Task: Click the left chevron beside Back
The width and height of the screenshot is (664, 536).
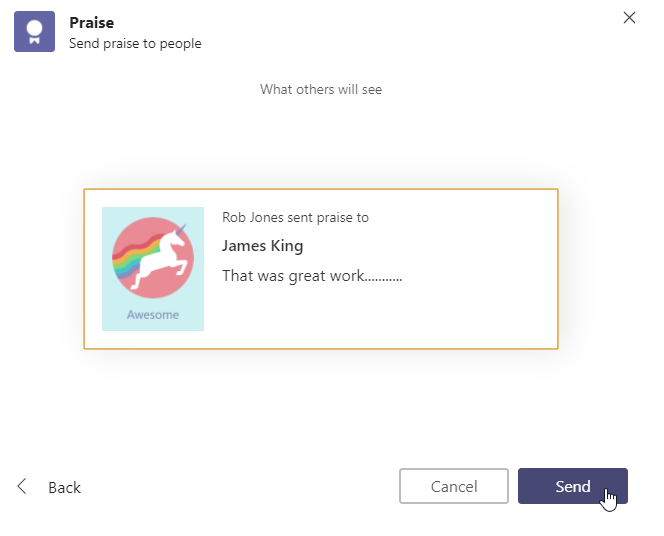Action: click(x=22, y=486)
